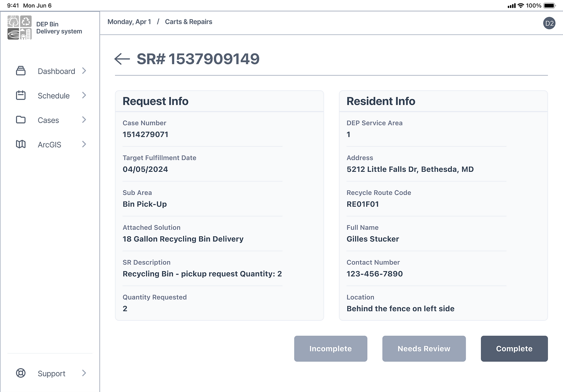Viewport: 563px width, 392px height.
Task: Mark the request as Complete
Action: click(x=514, y=349)
